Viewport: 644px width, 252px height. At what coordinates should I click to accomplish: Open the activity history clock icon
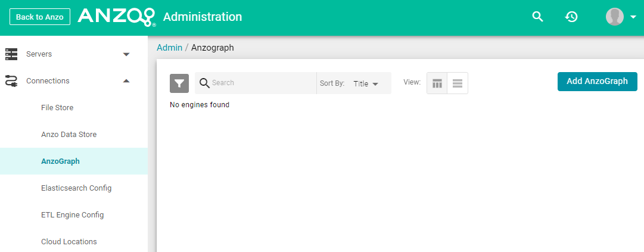571,17
